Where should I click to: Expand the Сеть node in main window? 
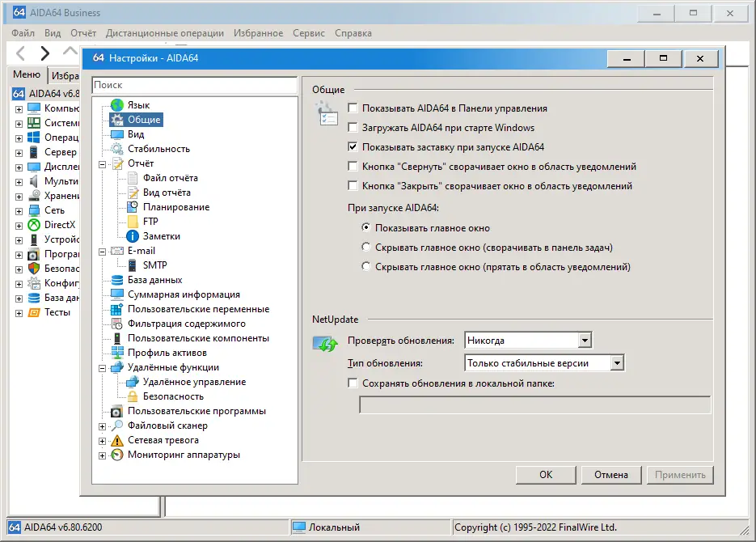click(x=19, y=211)
